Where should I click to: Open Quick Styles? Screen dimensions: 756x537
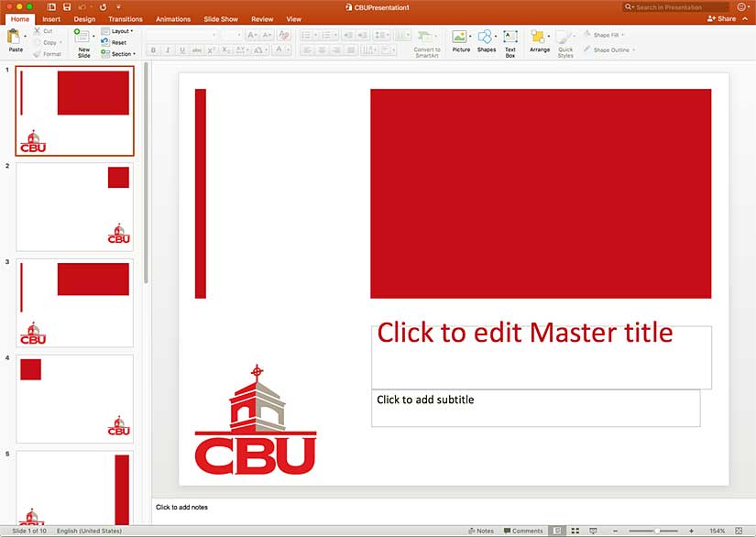pos(565,43)
